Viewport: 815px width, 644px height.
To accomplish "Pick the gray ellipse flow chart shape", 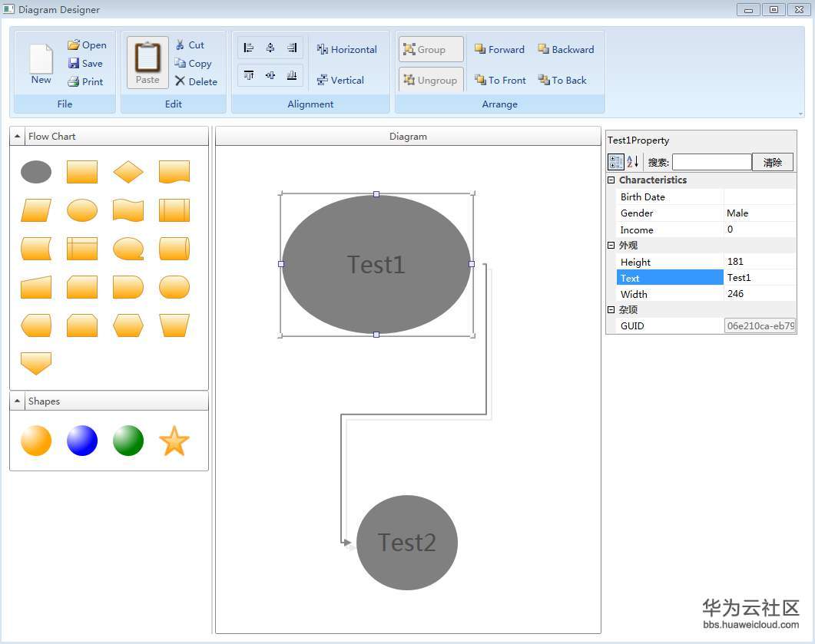I will point(36,172).
